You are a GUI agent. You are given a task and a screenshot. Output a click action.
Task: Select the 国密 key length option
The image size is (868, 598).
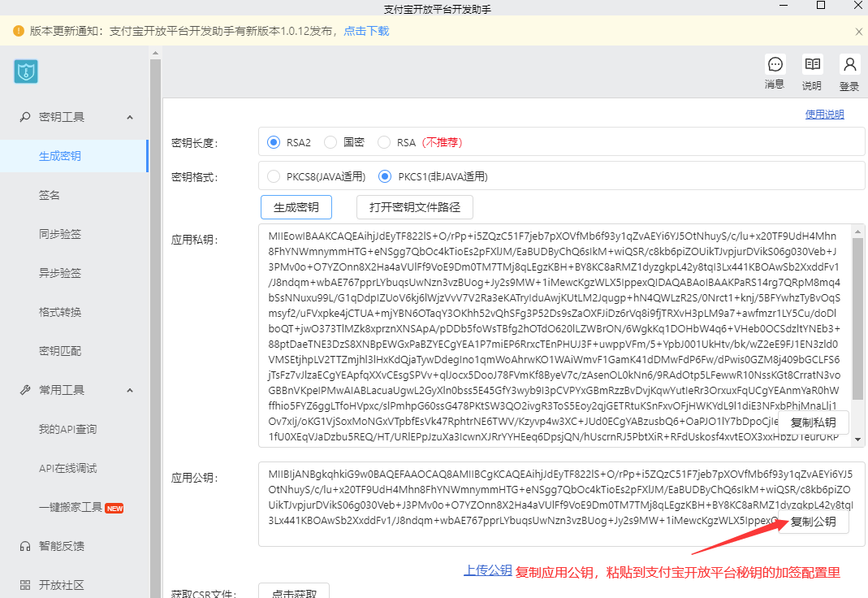[x=330, y=142]
